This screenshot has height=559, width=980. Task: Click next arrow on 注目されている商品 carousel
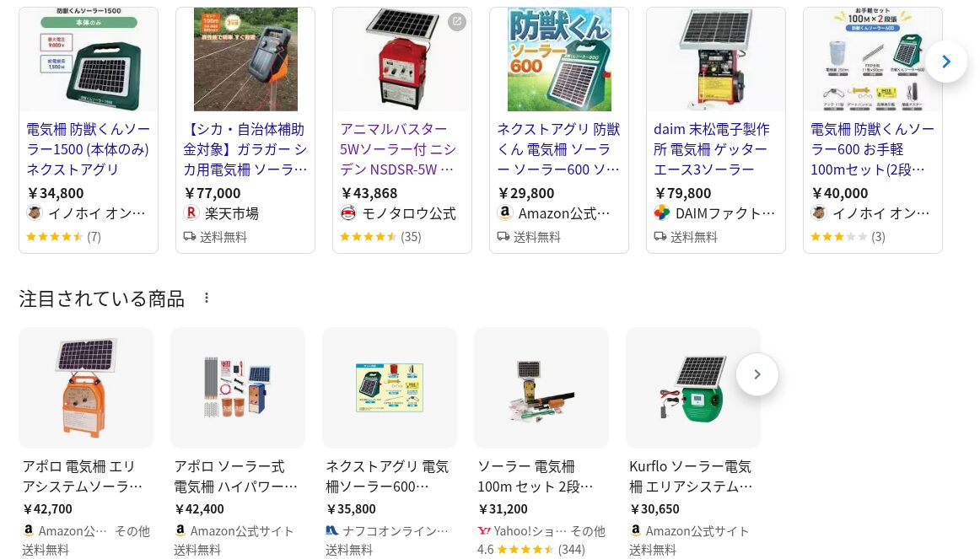pyautogui.click(x=757, y=374)
